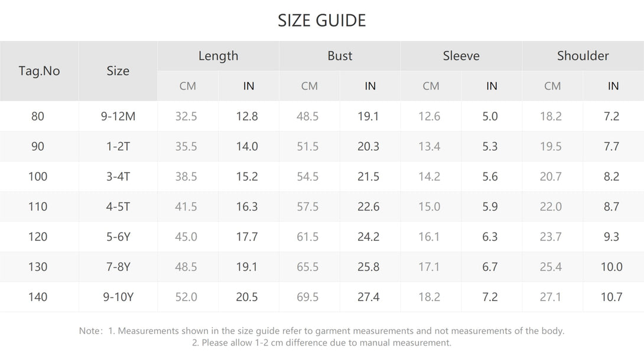Select the 9-12M size cell
This screenshot has height=362, width=644.
click(118, 116)
